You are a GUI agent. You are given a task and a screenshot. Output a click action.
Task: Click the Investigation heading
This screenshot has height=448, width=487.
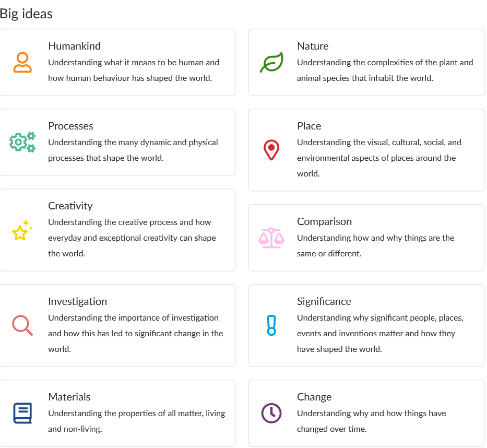click(78, 301)
